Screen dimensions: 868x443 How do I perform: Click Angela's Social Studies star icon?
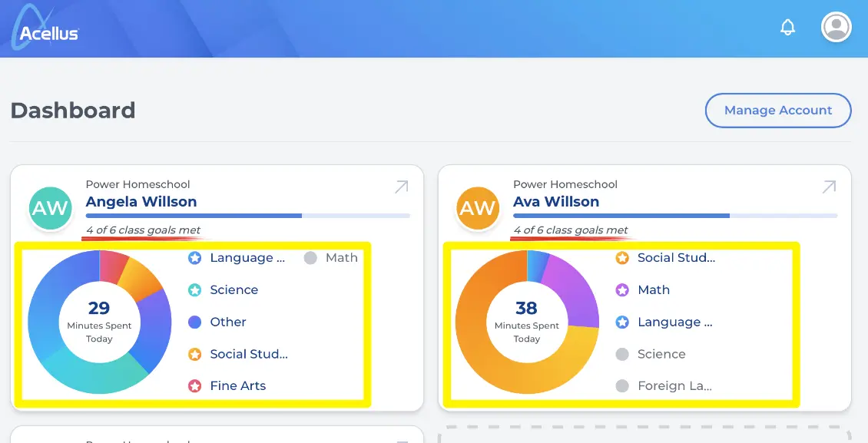point(194,354)
